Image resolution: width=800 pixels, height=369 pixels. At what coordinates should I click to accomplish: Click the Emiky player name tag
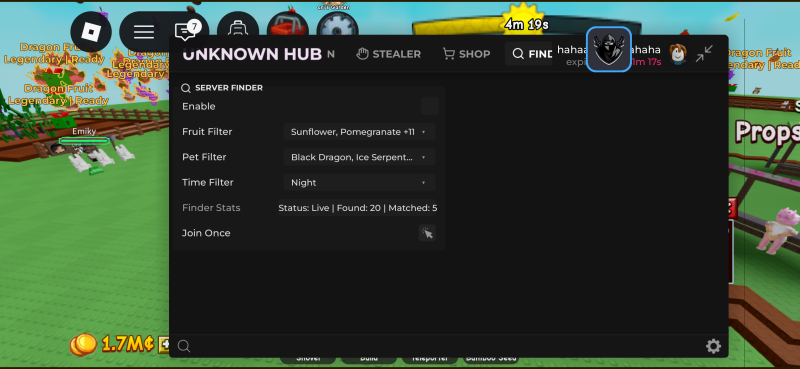[x=84, y=131]
